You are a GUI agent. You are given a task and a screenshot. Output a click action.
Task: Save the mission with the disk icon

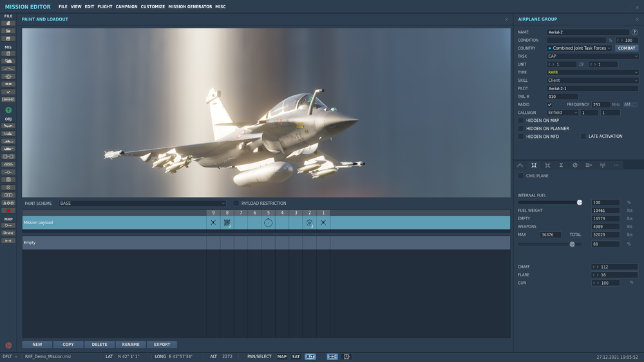8,39
